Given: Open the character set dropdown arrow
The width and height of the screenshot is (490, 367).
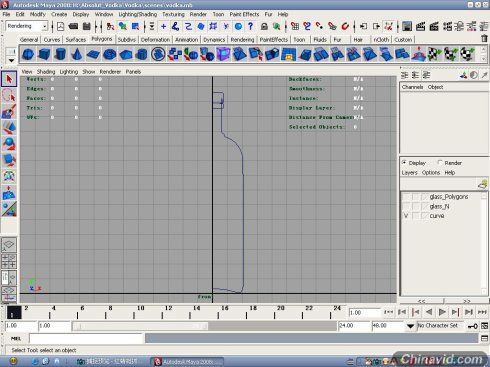Looking at the screenshot, I should click(410, 326).
